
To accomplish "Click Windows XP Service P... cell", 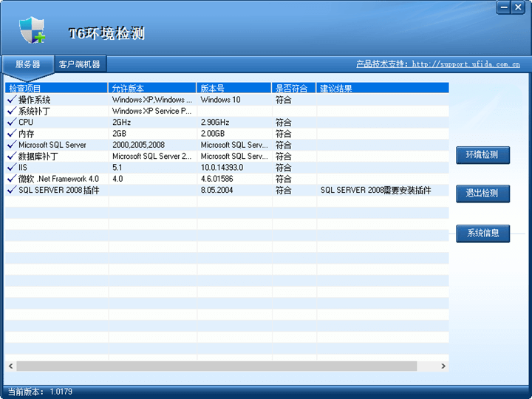I will coord(152,111).
